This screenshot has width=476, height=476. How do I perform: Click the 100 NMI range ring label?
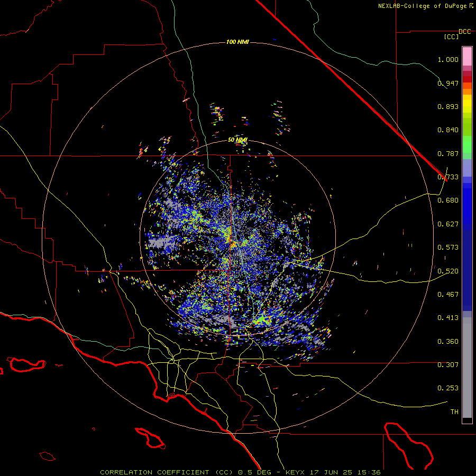(x=237, y=42)
